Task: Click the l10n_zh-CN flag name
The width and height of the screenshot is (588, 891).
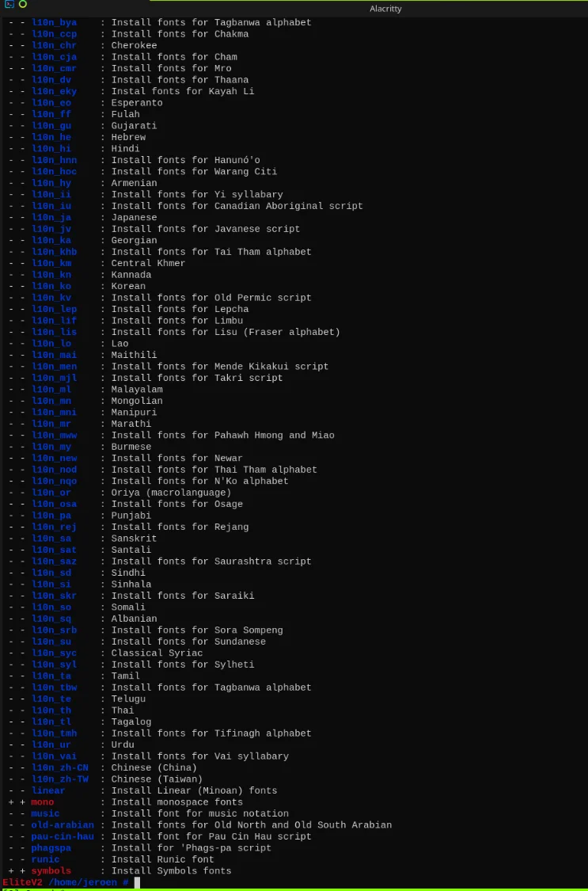Action: [x=60, y=767]
